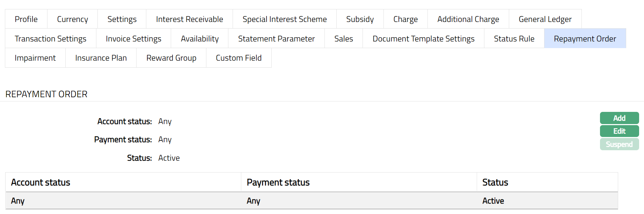The height and width of the screenshot is (214, 644).
Task: Switch to the Status Rule tab
Action: click(x=514, y=39)
